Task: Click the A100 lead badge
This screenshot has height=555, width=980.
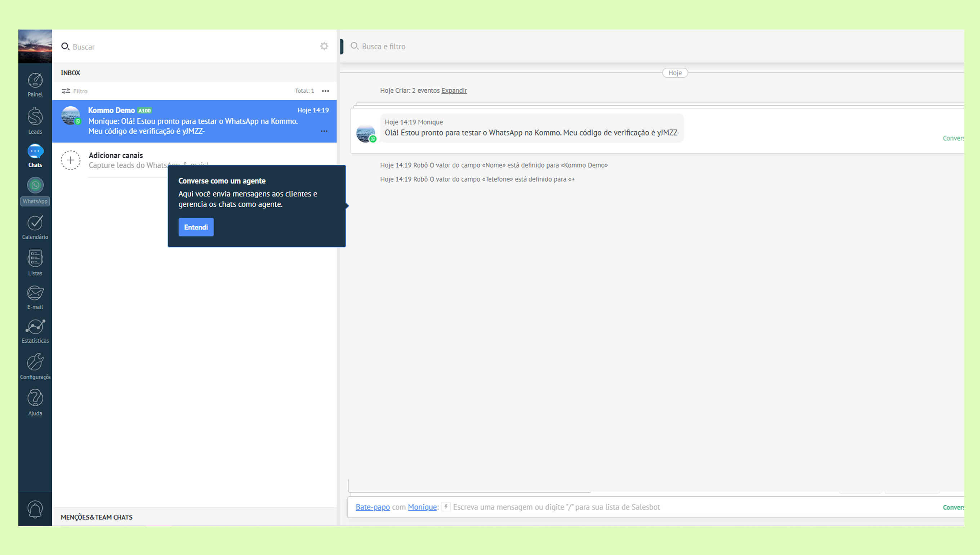Action: point(144,111)
